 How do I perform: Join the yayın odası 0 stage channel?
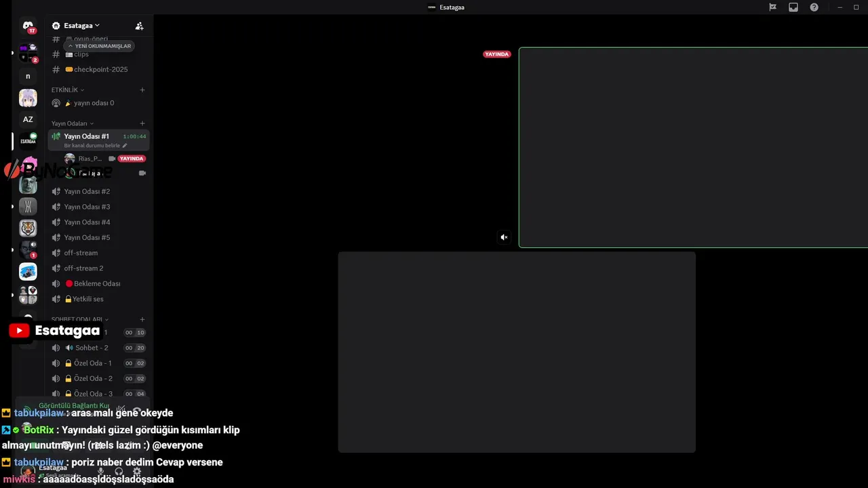click(x=99, y=103)
